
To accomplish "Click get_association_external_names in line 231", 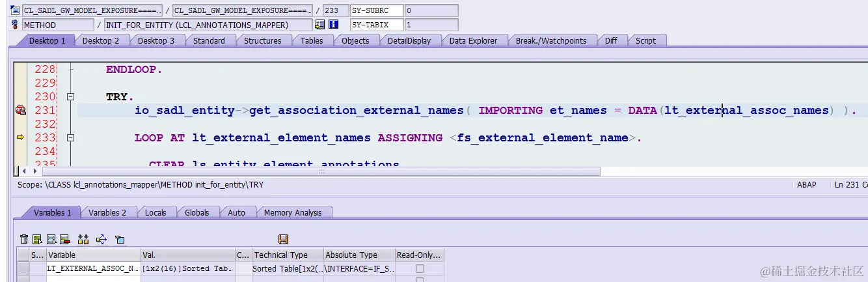I will [x=357, y=111].
